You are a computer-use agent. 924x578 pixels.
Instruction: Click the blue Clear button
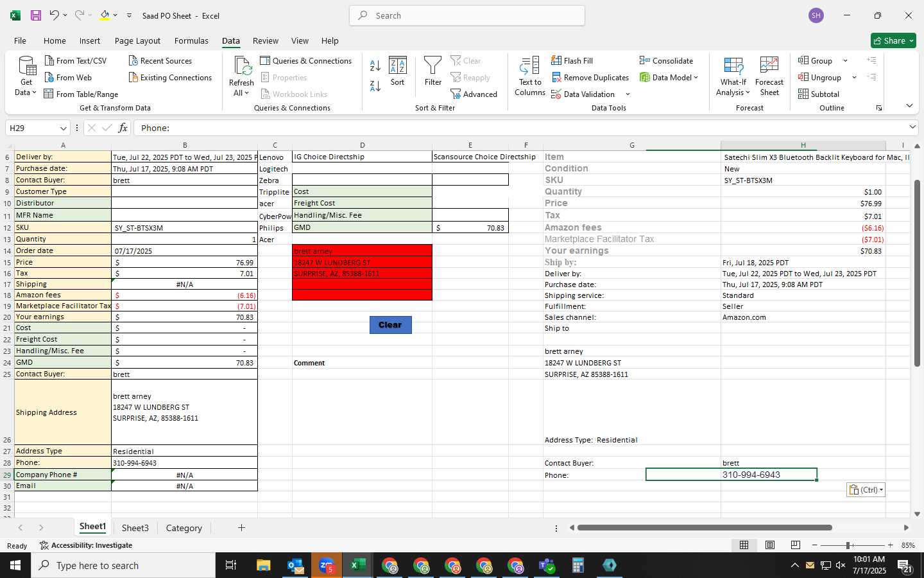390,325
